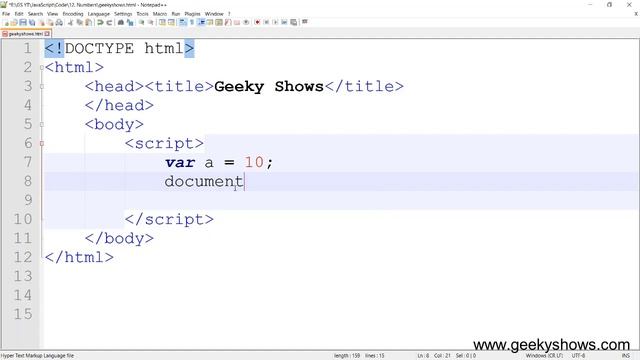Save the current file via toolbar
Screen dimensions: 640x360
pos(23,22)
